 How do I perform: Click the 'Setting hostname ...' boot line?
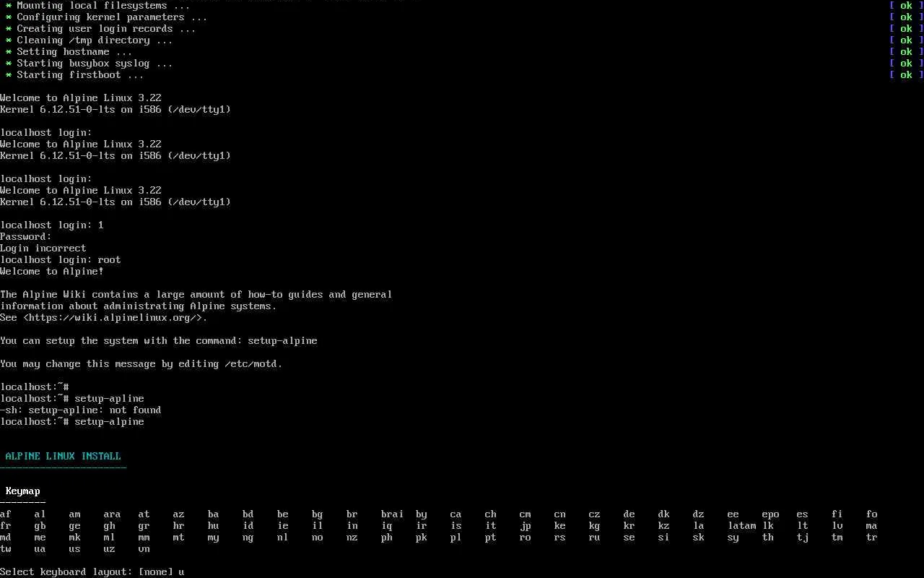pos(69,51)
